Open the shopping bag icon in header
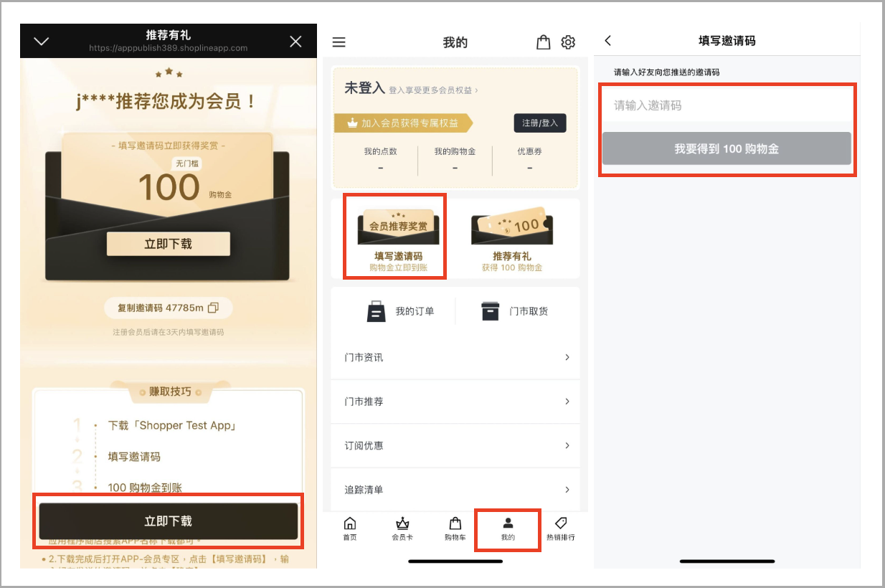The width and height of the screenshot is (885, 588). [x=544, y=42]
